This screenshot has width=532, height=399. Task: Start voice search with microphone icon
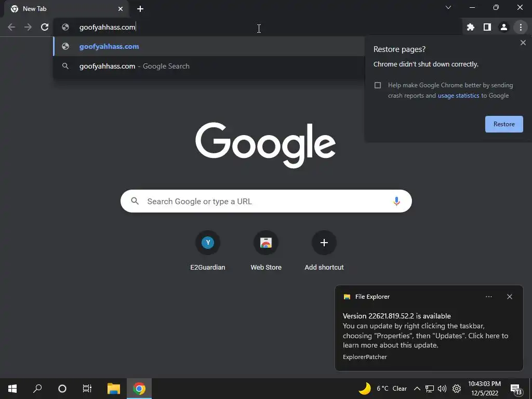[396, 201]
